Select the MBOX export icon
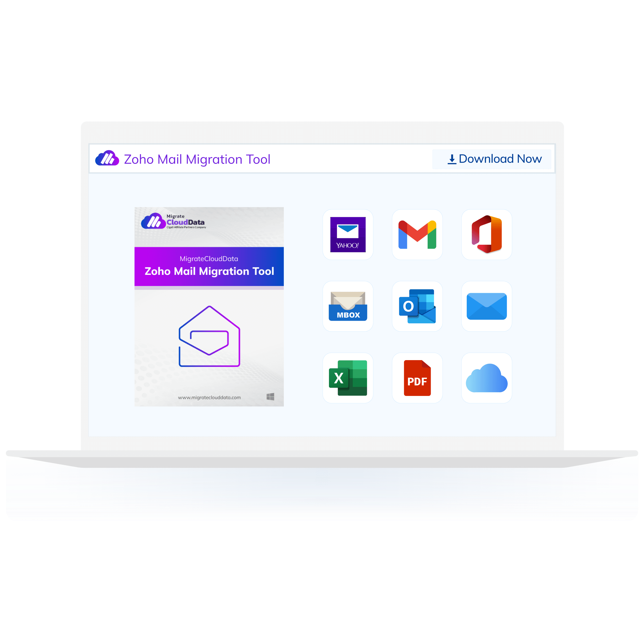The width and height of the screenshot is (644, 644). [348, 307]
